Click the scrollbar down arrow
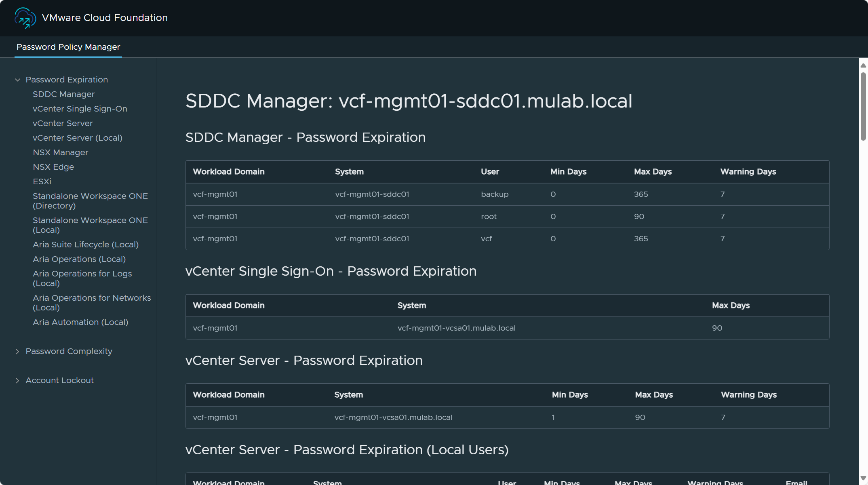The image size is (868, 485). (863, 478)
